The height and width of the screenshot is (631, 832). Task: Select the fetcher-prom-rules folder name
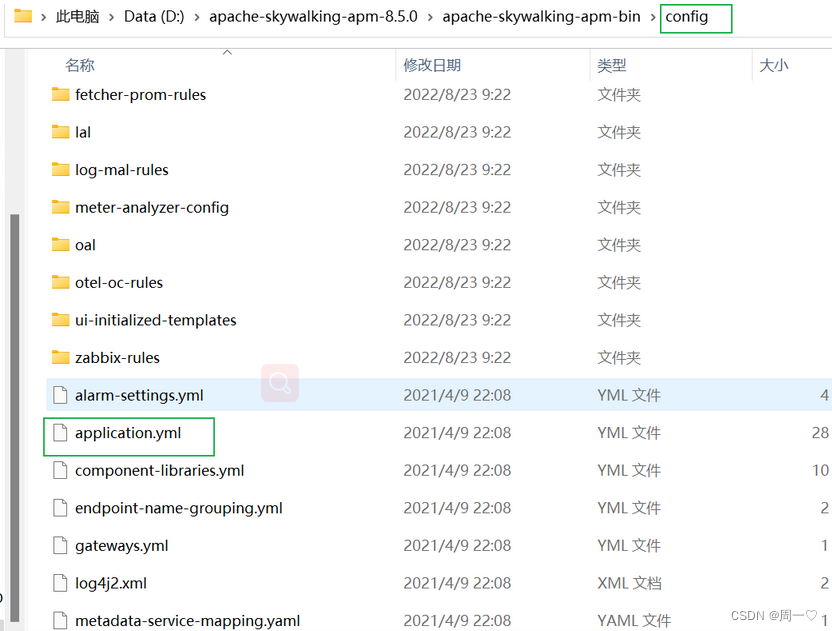point(141,95)
